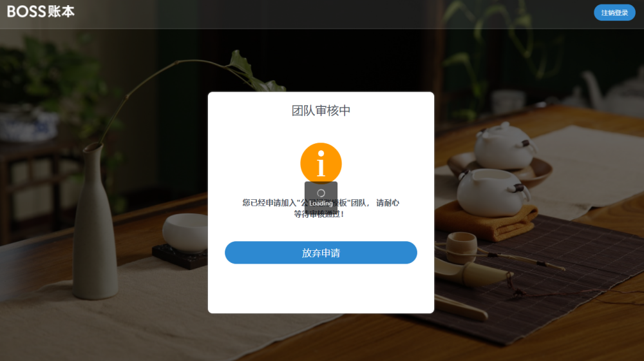This screenshot has width=644, height=361.
Task: Click the 您已经申请加入 message text
Action: [269, 202]
